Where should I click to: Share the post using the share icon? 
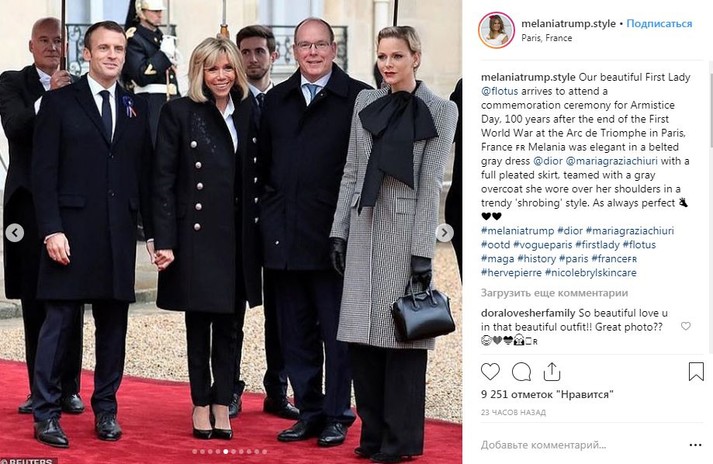pyautogui.click(x=551, y=372)
